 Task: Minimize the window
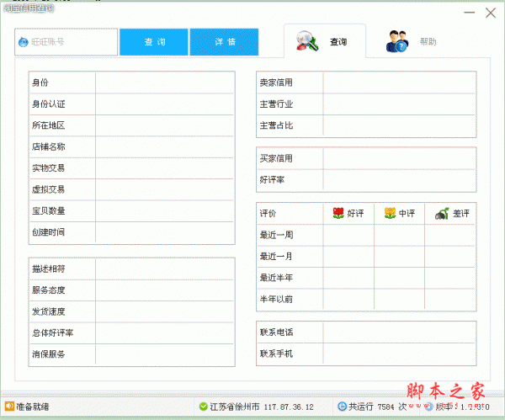[x=470, y=13]
